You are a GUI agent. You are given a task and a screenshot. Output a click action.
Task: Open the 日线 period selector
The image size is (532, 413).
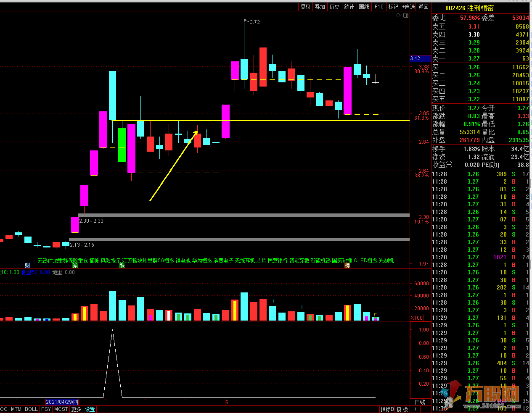coord(420,402)
